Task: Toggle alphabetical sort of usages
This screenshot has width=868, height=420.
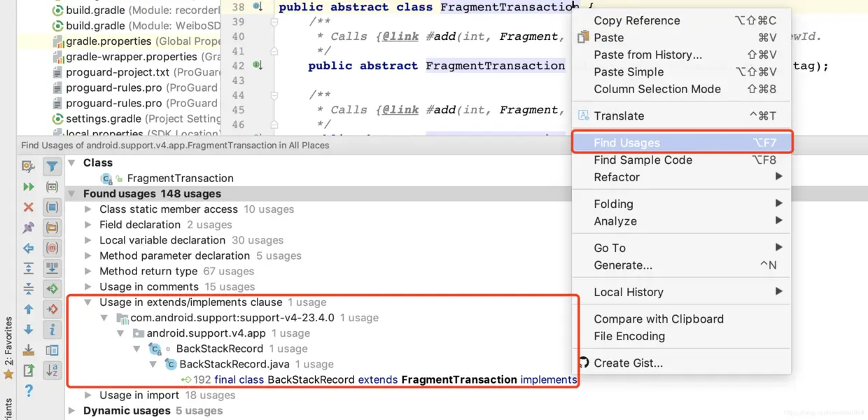Action: [x=52, y=370]
